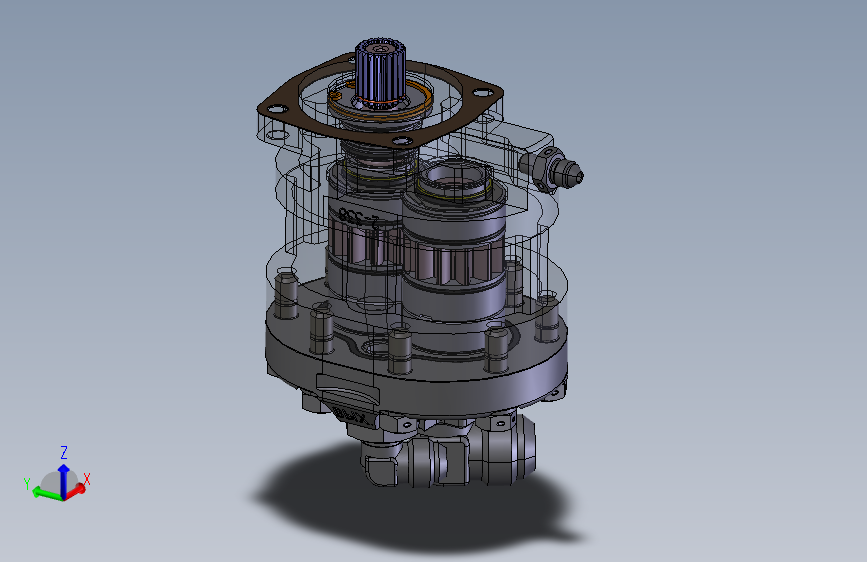The height and width of the screenshot is (562, 867).
Task: Select the brown square mounting gasket plate
Action: click(x=379, y=100)
